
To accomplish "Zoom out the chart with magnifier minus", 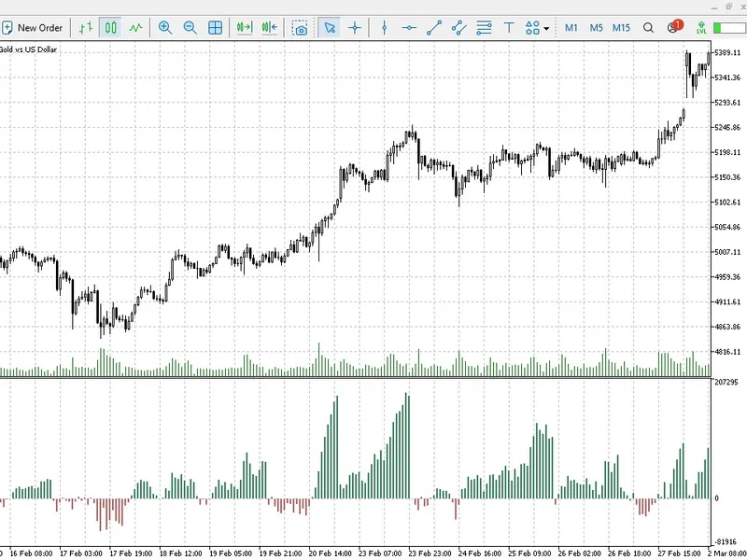I will 190,28.
